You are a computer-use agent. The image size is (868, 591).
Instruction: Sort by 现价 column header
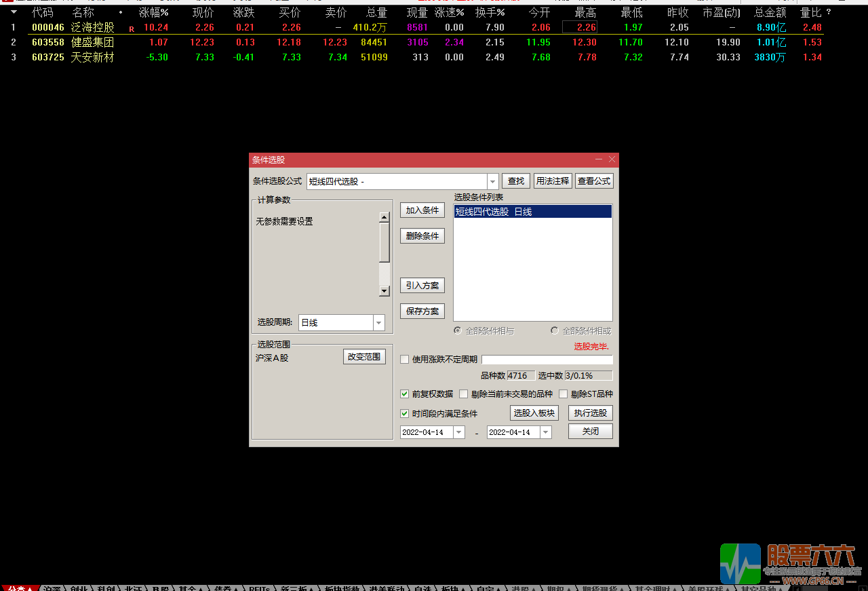click(x=203, y=12)
